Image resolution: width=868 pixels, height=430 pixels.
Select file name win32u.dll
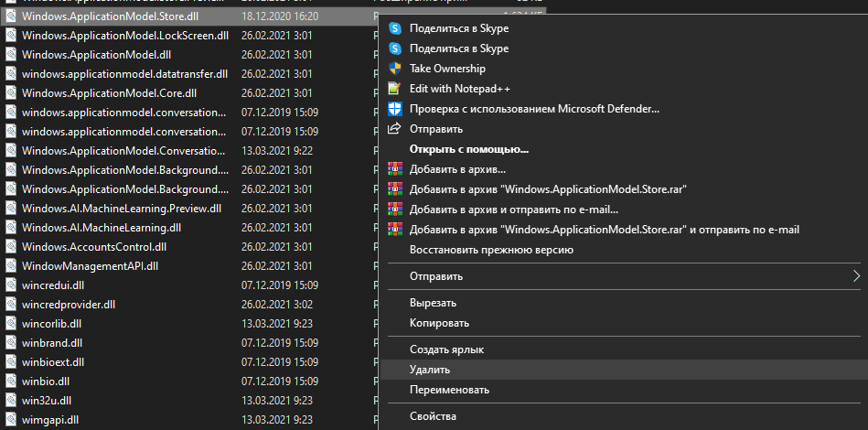click(x=47, y=401)
